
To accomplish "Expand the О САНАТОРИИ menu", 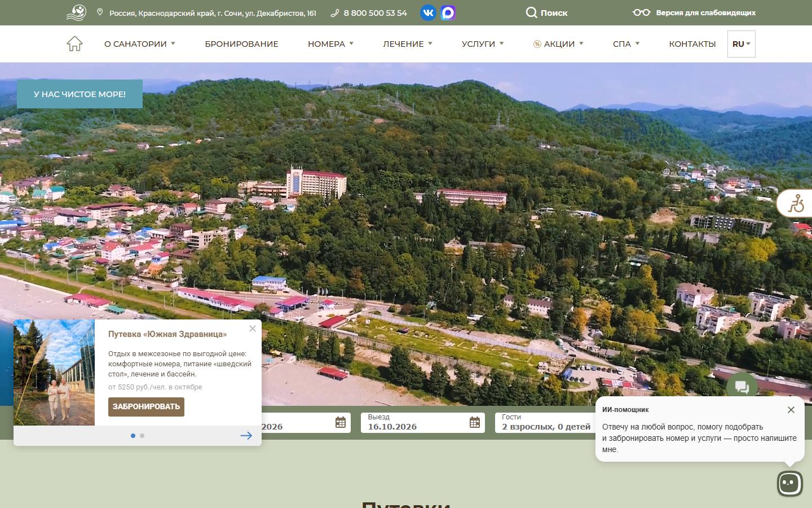I will (x=140, y=44).
